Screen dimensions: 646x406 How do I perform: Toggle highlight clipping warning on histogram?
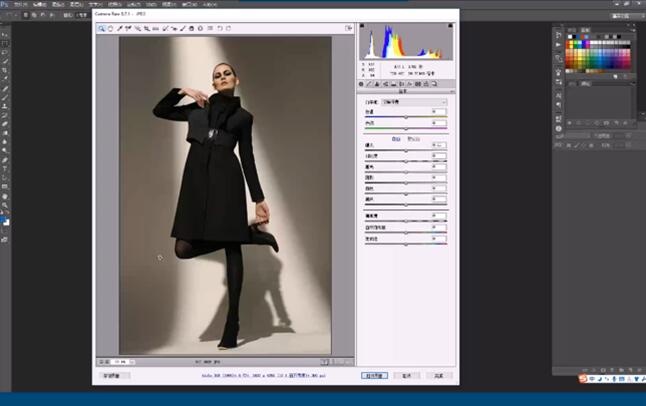click(x=449, y=27)
